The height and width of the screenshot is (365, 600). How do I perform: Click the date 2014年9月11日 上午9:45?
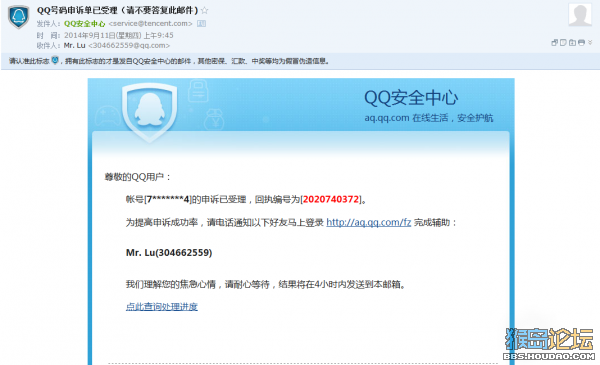pyautogui.click(x=119, y=35)
